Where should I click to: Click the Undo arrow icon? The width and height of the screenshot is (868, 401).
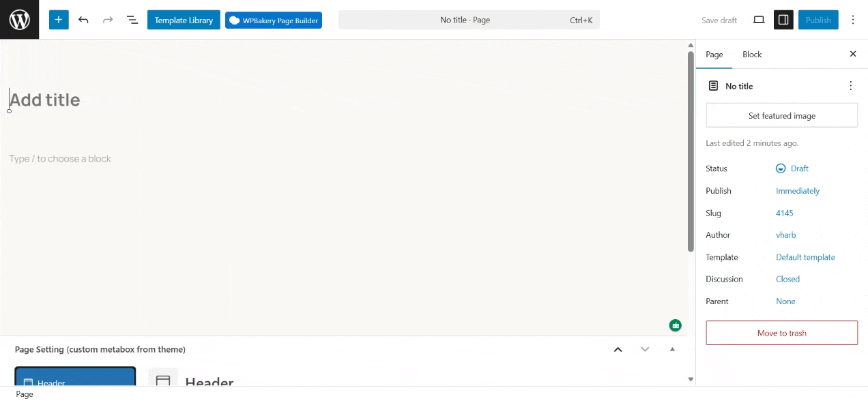pos(83,20)
